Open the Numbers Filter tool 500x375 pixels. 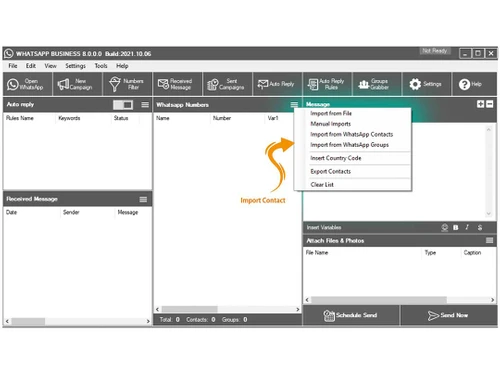(127, 84)
